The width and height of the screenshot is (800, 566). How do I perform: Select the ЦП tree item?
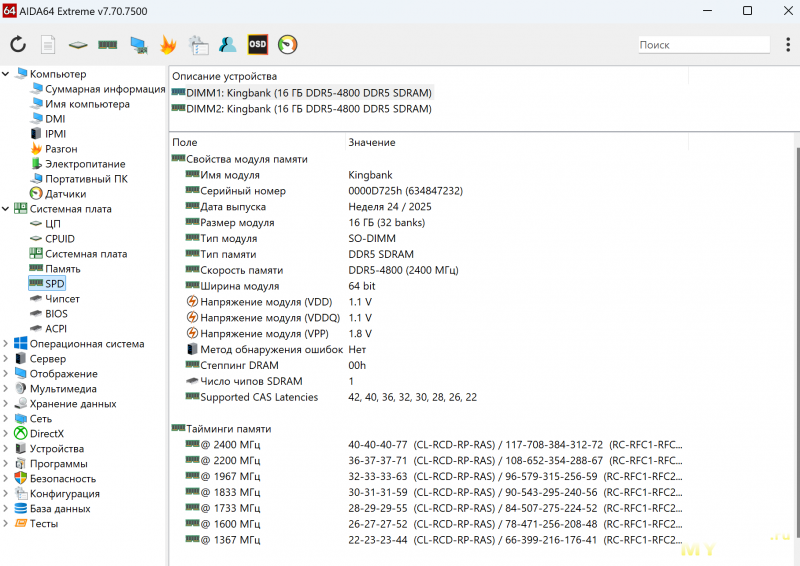(x=53, y=224)
